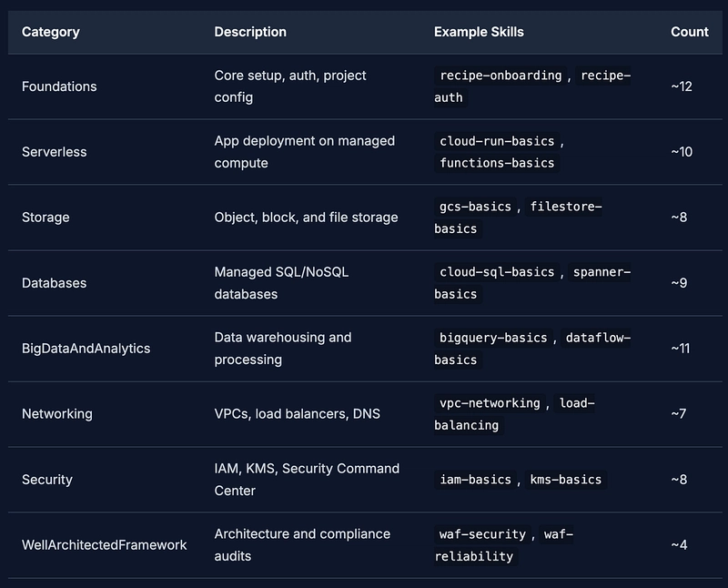Viewport: 728px width, 588px height.
Task: Click the gcs-basics code tag
Action: [x=475, y=207]
